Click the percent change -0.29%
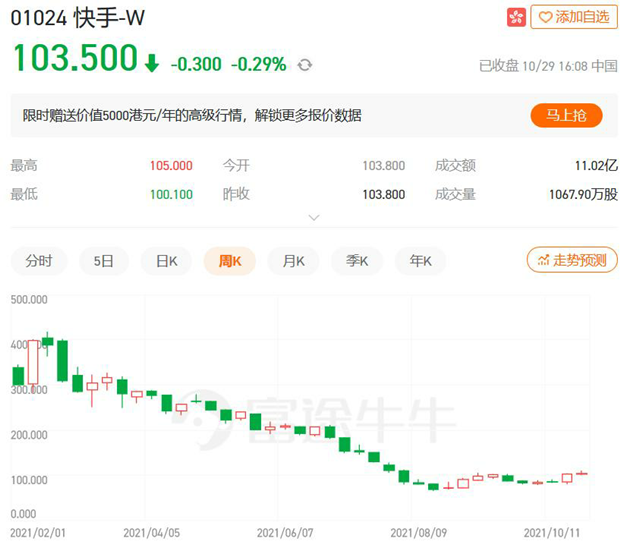Viewport: 620px width, 547px height. [x=258, y=64]
